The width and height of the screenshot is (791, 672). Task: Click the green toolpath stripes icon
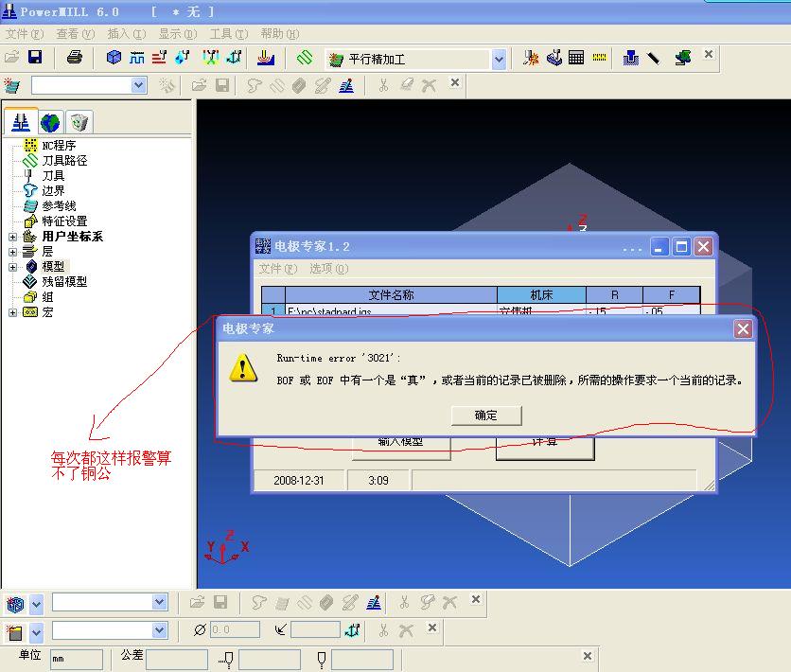point(304,58)
